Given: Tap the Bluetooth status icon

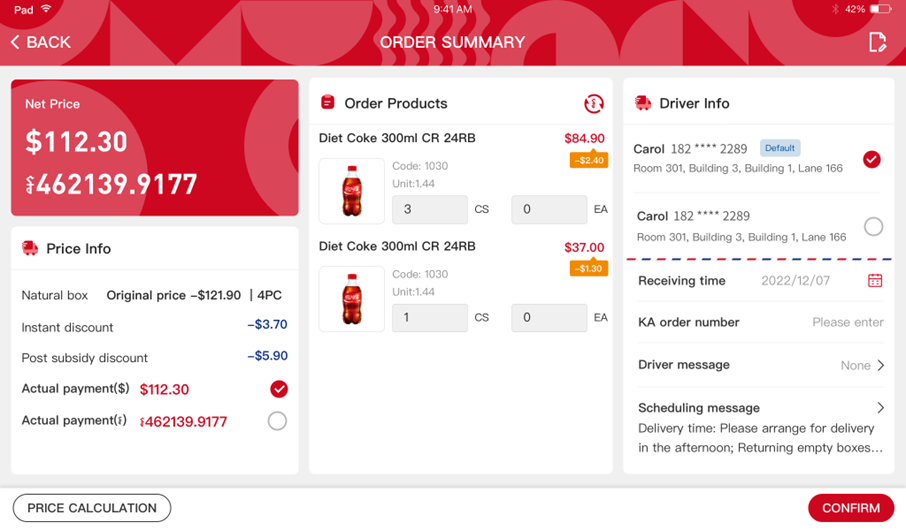Looking at the screenshot, I should tap(835, 9).
